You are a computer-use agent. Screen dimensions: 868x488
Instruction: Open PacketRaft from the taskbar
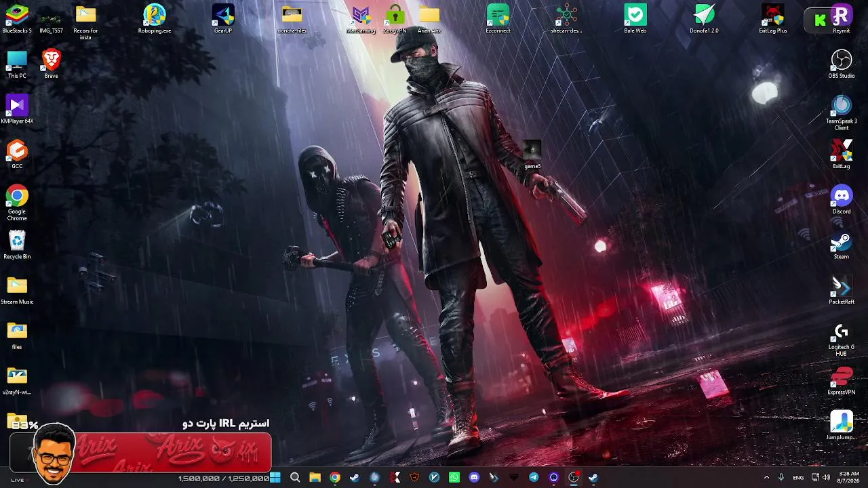pyautogui.click(x=494, y=477)
